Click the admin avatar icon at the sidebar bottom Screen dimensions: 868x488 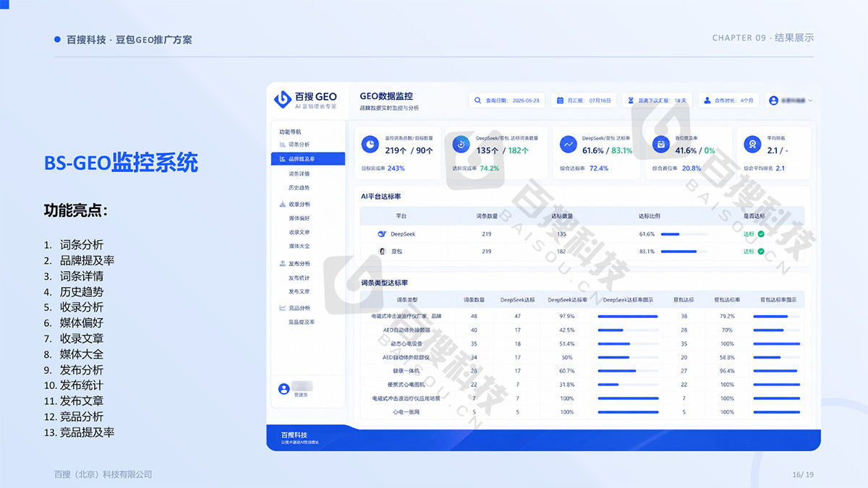click(x=284, y=389)
